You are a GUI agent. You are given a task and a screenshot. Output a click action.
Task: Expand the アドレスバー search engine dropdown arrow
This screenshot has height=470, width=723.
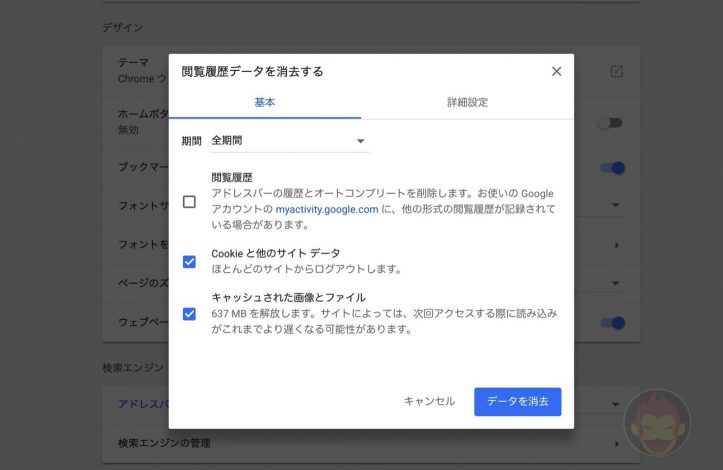[616, 404]
